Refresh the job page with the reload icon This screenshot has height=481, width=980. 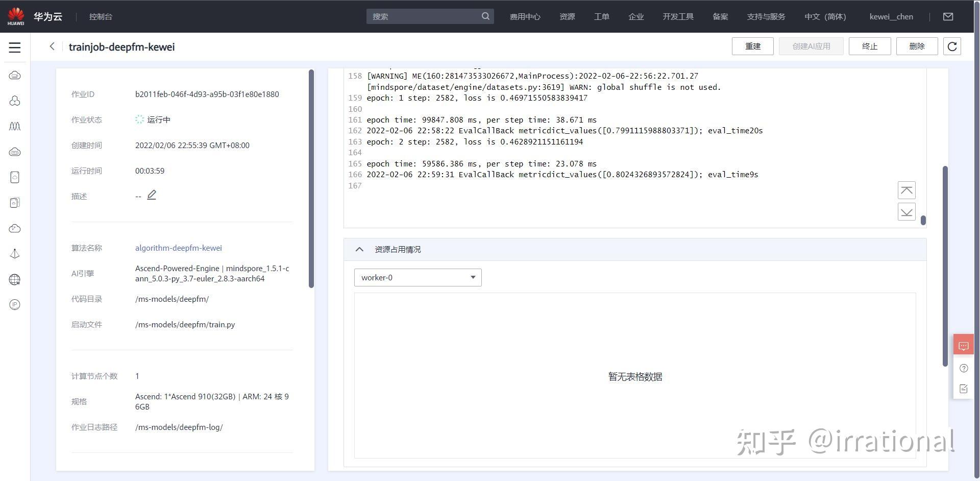[x=952, y=46]
